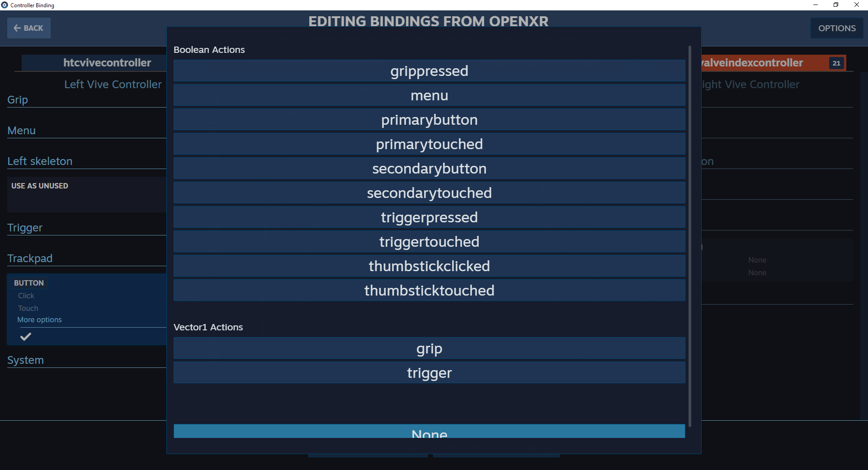Restore down the window
Image resolution: width=868 pixels, height=470 pixels.
[x=836, y=5]
